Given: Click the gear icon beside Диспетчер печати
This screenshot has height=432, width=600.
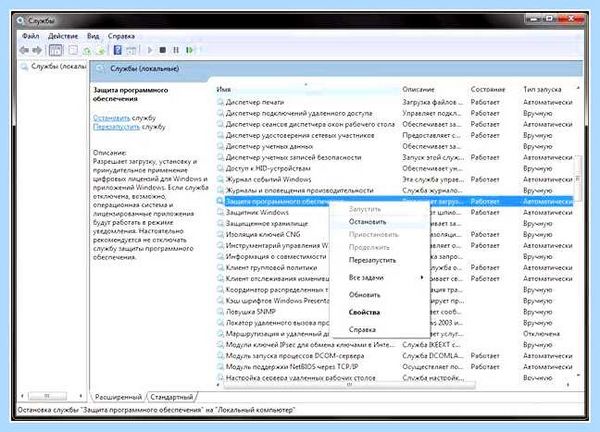Looking at the screenshot, I should (220, 102).
